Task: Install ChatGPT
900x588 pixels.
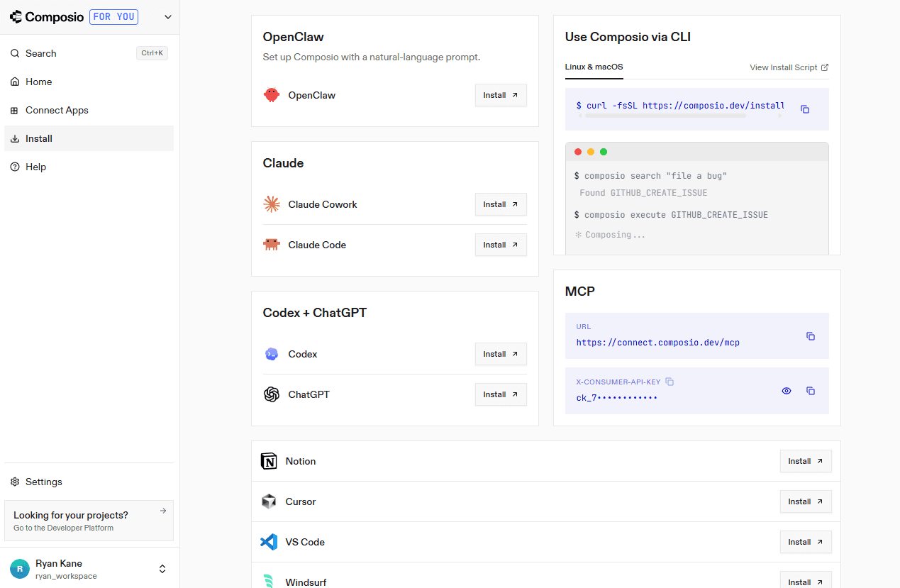Action: (x=501, y=394)
